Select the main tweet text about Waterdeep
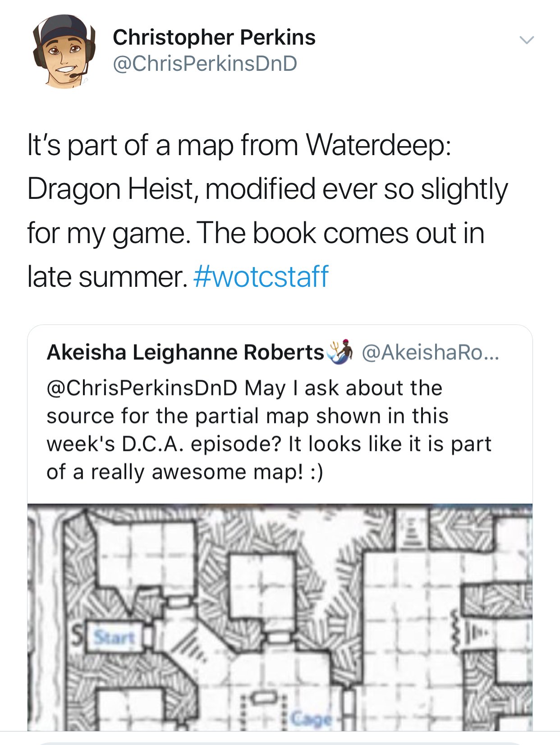This screenshot has height=745, width=560. tap(268, 211)
